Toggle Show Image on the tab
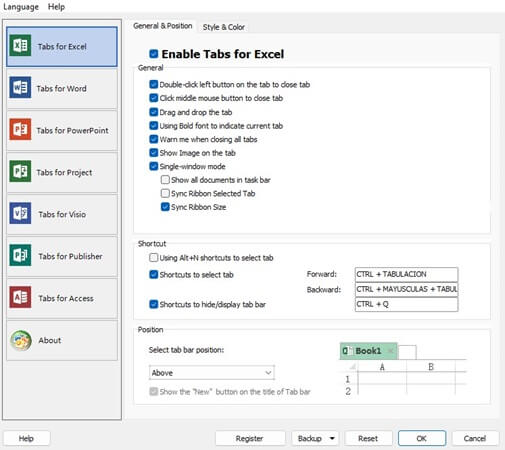This screenshot has height=450, width=505. 154,153
